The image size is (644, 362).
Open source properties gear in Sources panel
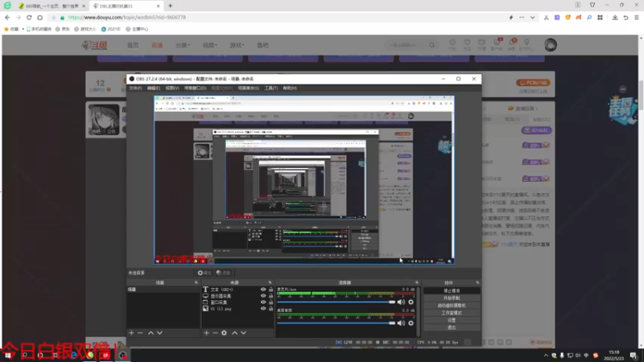pos(225,333)
